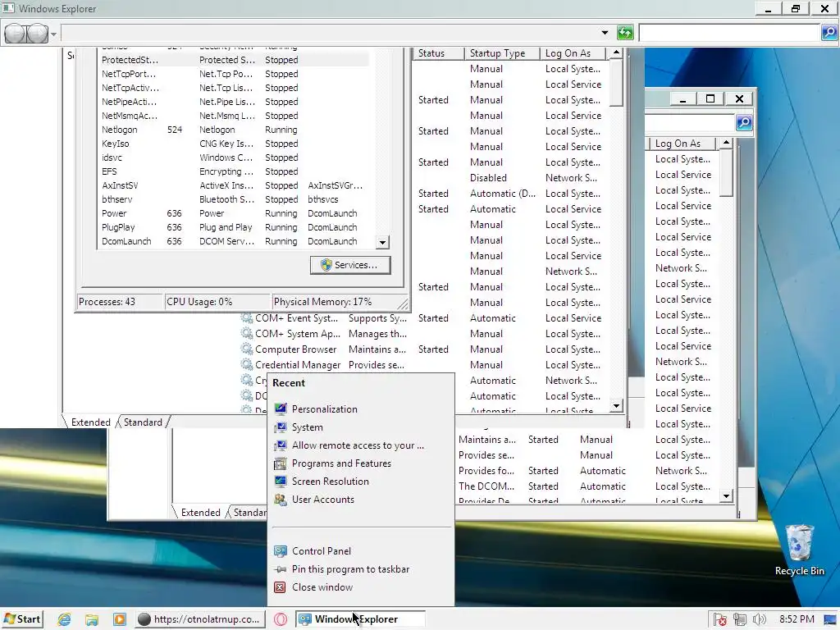Open the Recycle Bin desktop icon
The height and width of the screenshot is (630, 840).
coord(799,550)
